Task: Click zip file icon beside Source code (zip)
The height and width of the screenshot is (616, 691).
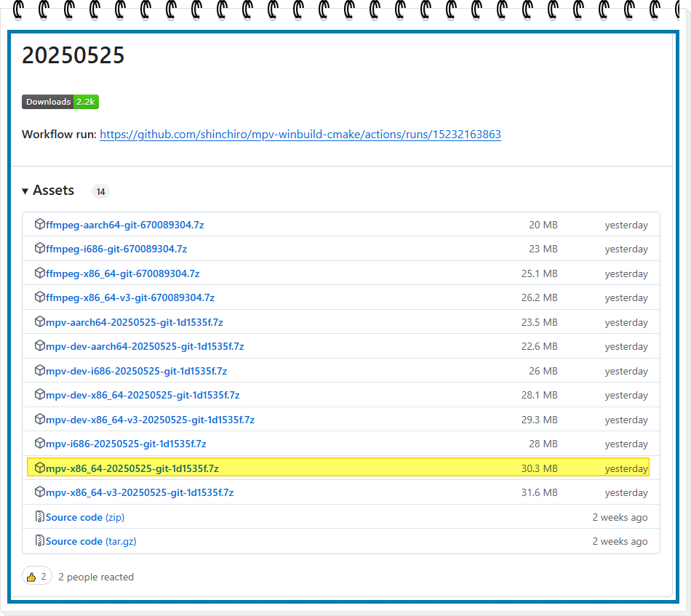Action: click(40, 517)
